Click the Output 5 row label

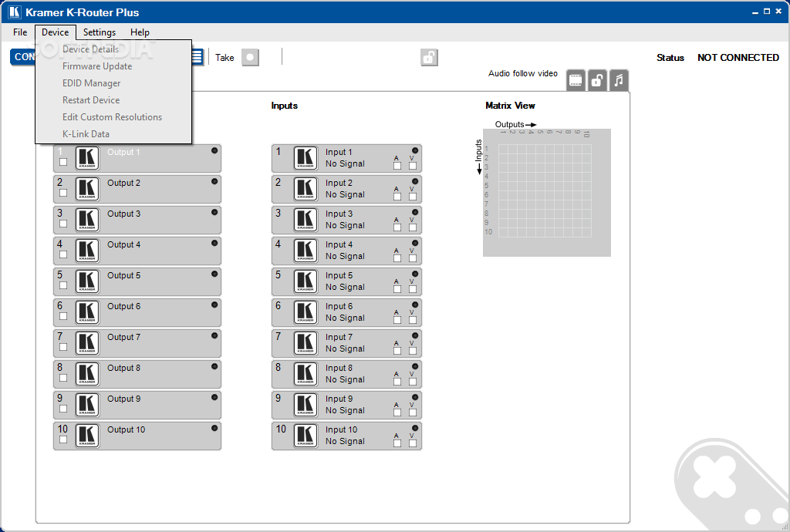pos(124,276)
